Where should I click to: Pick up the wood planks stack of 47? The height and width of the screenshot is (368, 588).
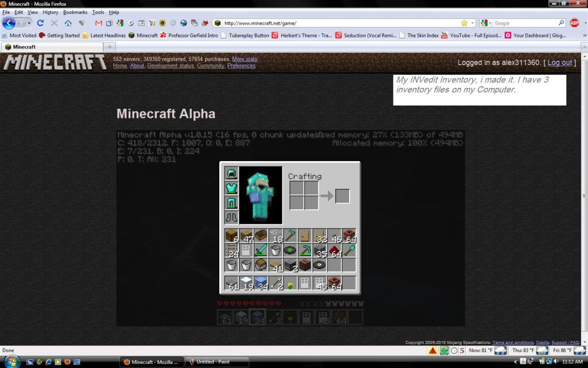tap(246, 236)
